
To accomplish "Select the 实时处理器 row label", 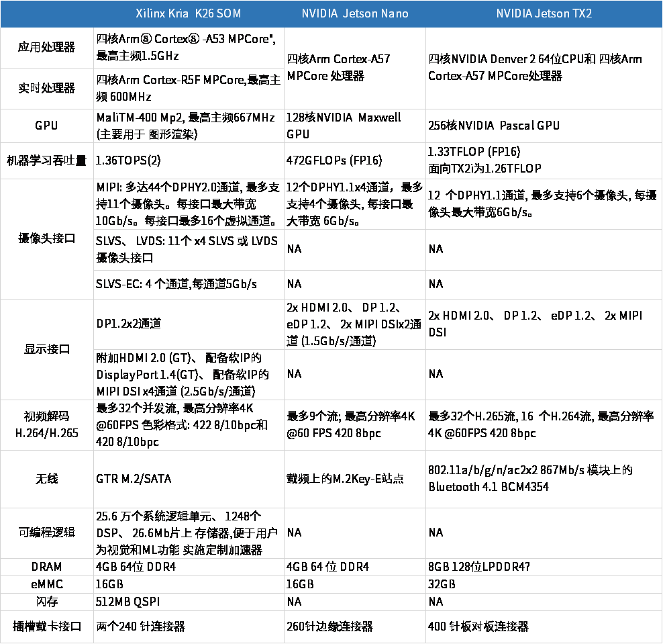I will click(46, 88).
